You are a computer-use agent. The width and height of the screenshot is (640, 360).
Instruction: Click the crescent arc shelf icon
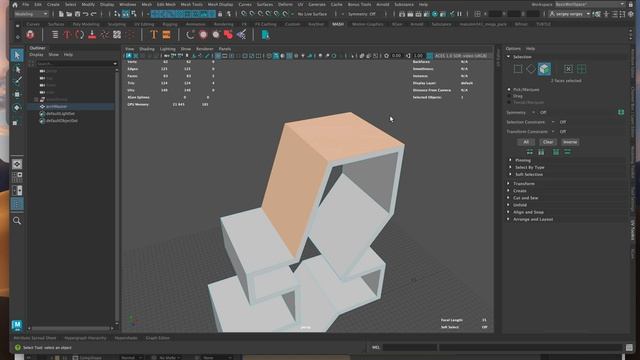(x=190, y=35)
